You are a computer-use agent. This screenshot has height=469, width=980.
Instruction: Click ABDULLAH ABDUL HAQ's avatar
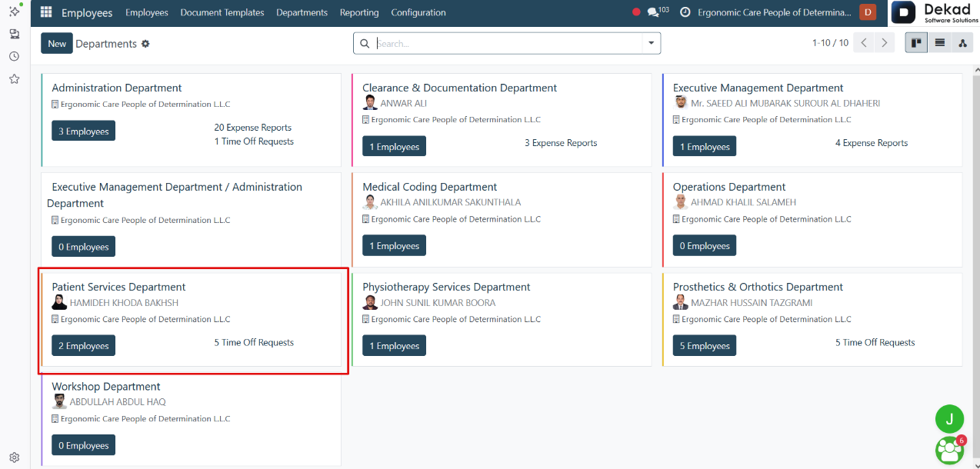(x=59, y=402)
